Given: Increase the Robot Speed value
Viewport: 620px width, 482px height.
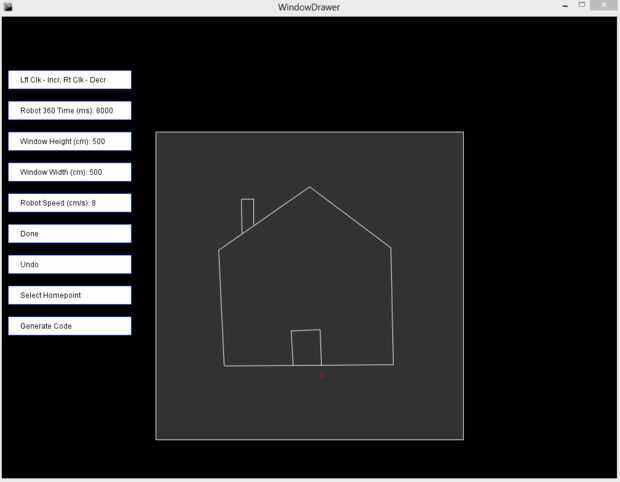Looking at the screenshot, I should click(x=70, y=202).
